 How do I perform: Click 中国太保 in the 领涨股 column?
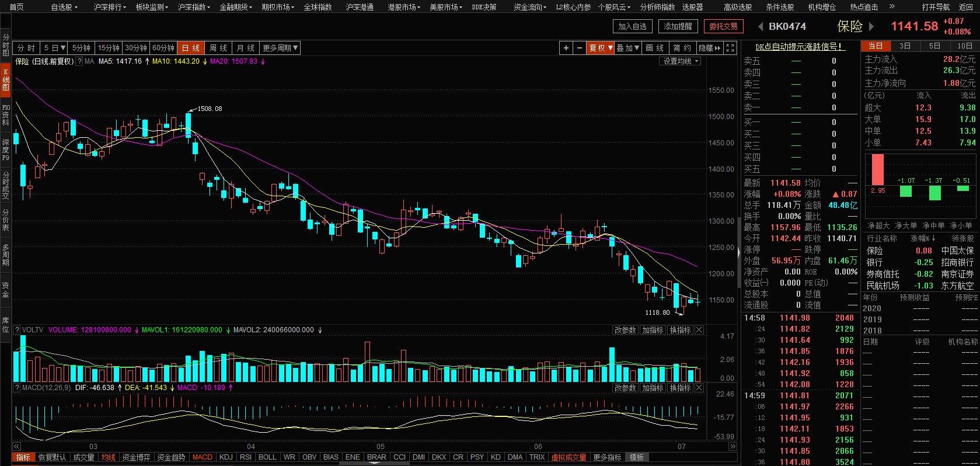point(957,251)
